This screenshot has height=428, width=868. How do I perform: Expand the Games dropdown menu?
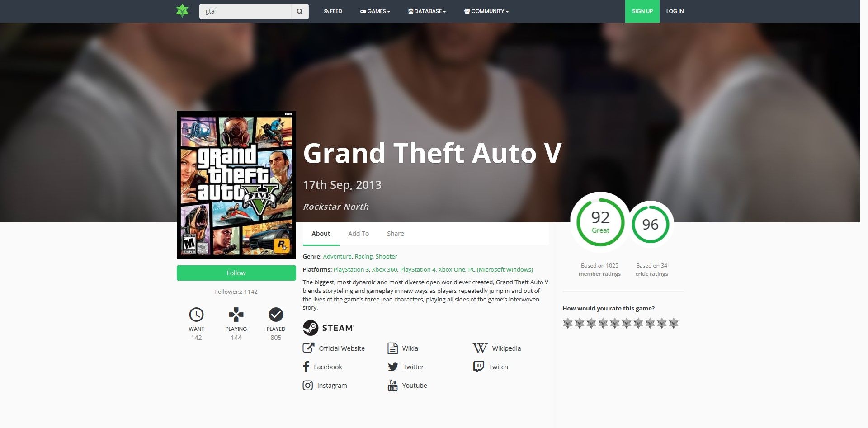(x=375, y=11)
